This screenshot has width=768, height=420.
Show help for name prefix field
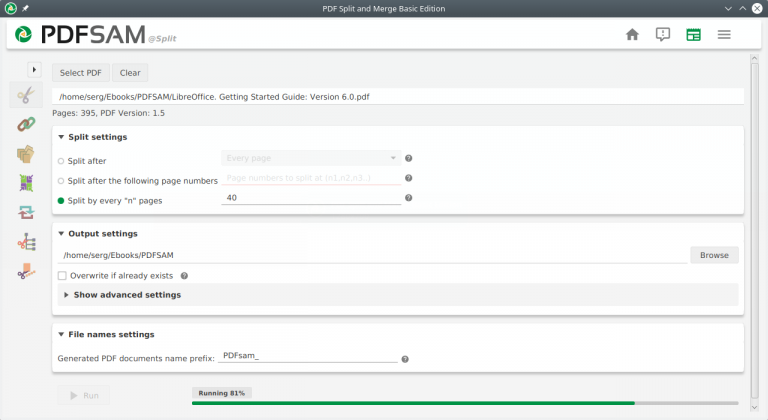click(405, 359)
